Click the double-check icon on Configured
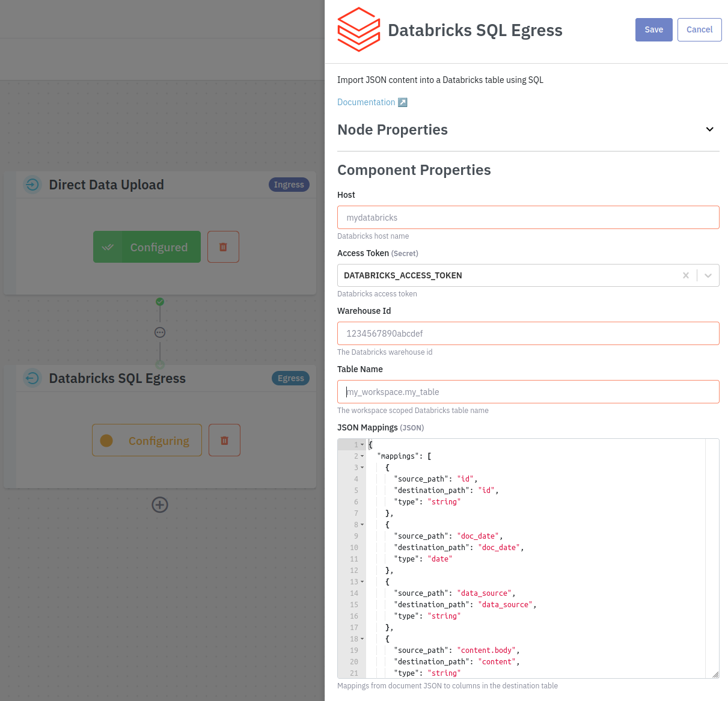 108,247
